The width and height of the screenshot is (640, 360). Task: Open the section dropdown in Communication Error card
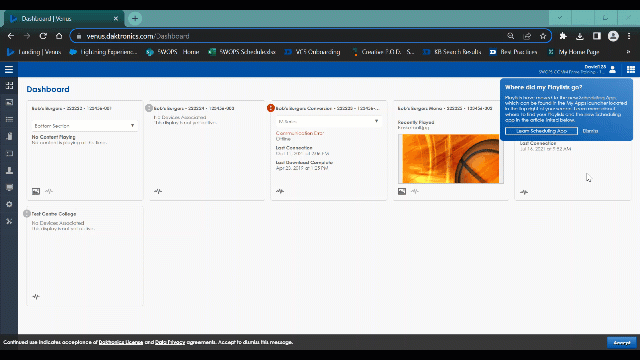[329, 121]
